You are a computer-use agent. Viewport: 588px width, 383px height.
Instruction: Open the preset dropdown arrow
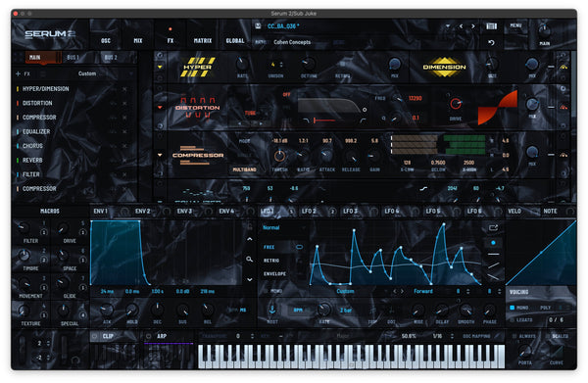pos(448,26)
